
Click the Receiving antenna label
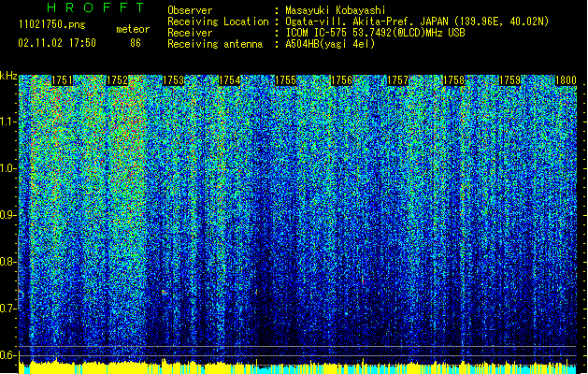[215, 44]
